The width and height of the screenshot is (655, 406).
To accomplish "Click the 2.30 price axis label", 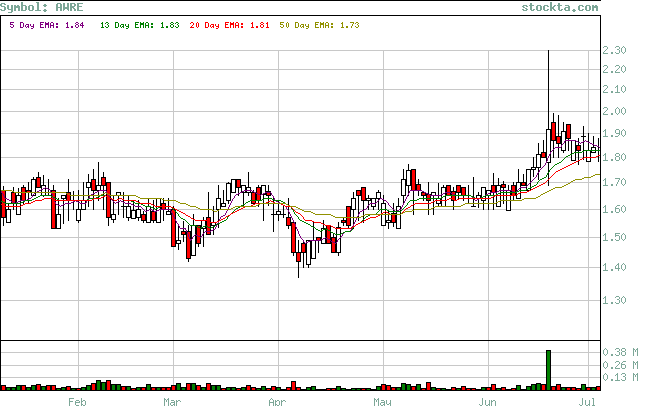I will click(614, 50).
